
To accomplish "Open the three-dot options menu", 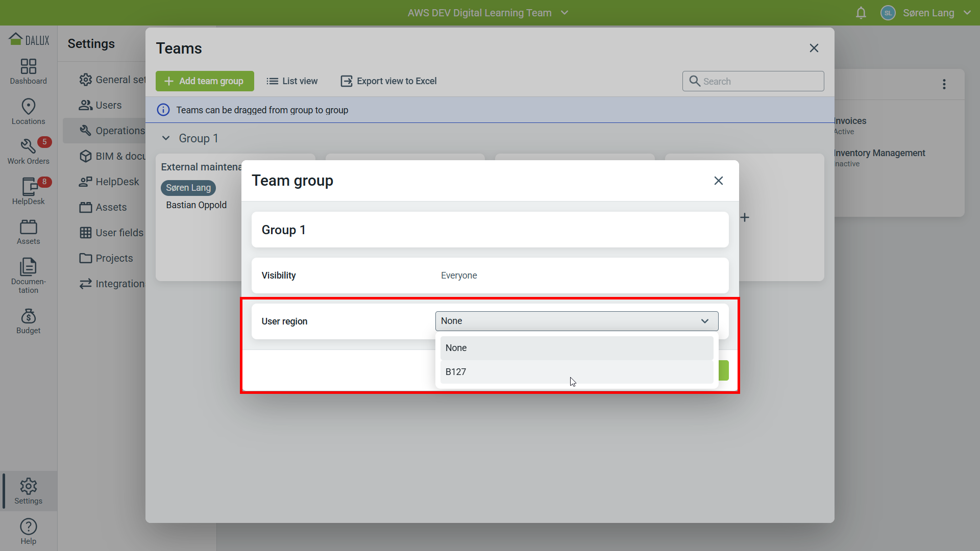I will 944,84.
